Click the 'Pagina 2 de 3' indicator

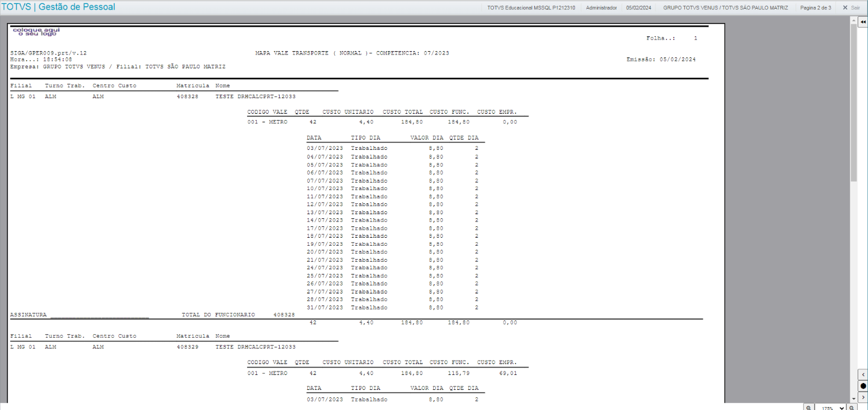coord(816,7)
